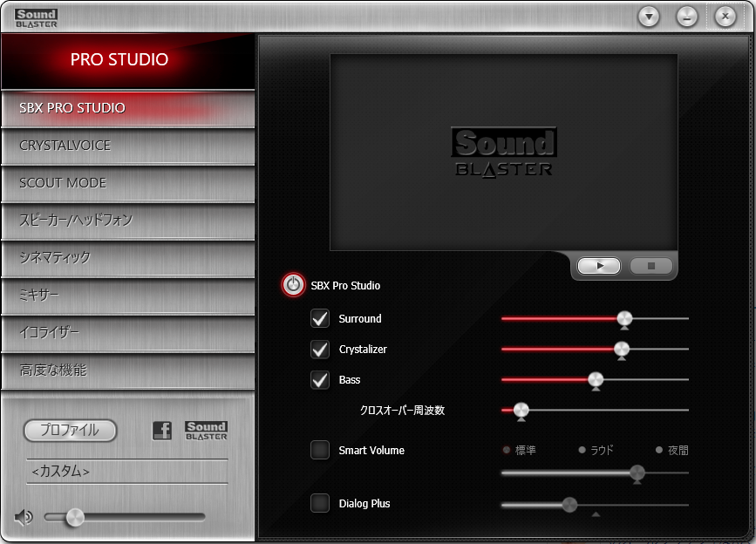The width and height of the screenshot is (756, 544).
Task: Open the 高度な機能 section
Action: pos(128,371)
